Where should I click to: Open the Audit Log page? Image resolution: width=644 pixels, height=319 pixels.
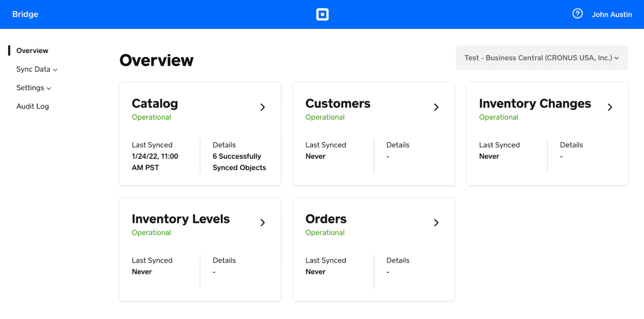(x=33, y=106)
